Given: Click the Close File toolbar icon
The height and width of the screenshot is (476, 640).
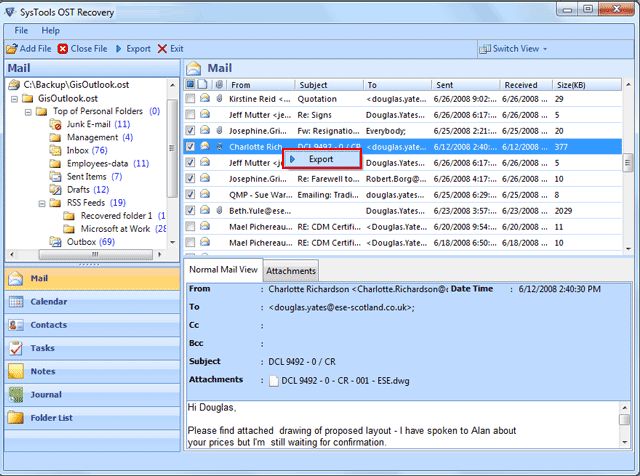Looking at the screenshot, I should (x=64, y=48).
